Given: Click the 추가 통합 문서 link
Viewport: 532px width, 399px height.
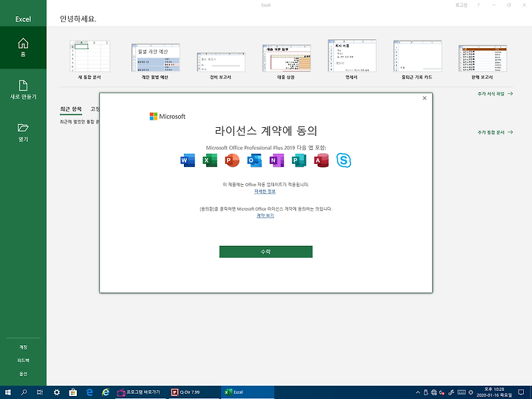Looking at the screenshot, I should point(495,132).
